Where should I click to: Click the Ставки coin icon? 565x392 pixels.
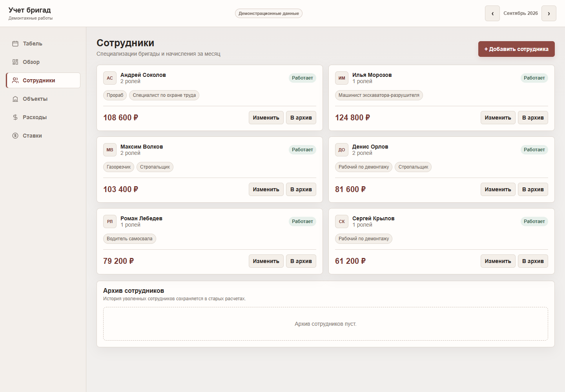click(15, 136)
